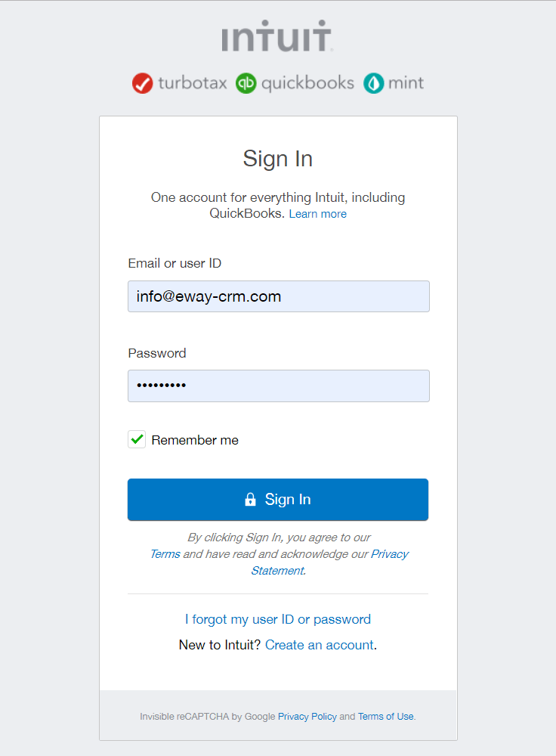Select the QuickBooks logo icon
Screen dimensions: 556x756
tap(246, 83)
